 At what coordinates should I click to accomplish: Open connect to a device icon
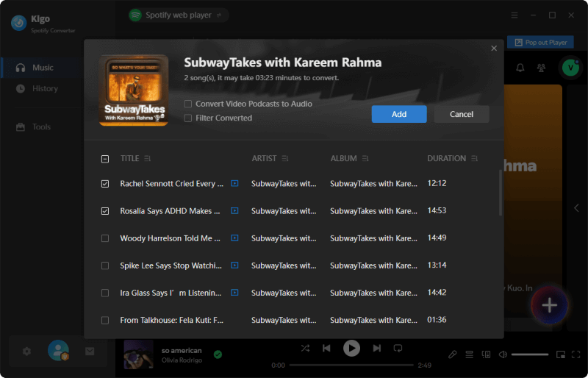pos(486,354)
